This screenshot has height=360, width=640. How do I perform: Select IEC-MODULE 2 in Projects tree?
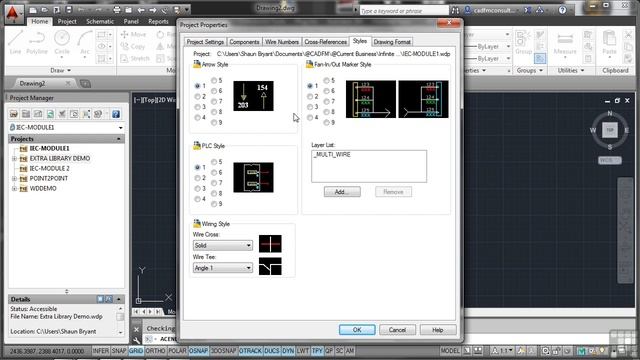pos(49,169)
